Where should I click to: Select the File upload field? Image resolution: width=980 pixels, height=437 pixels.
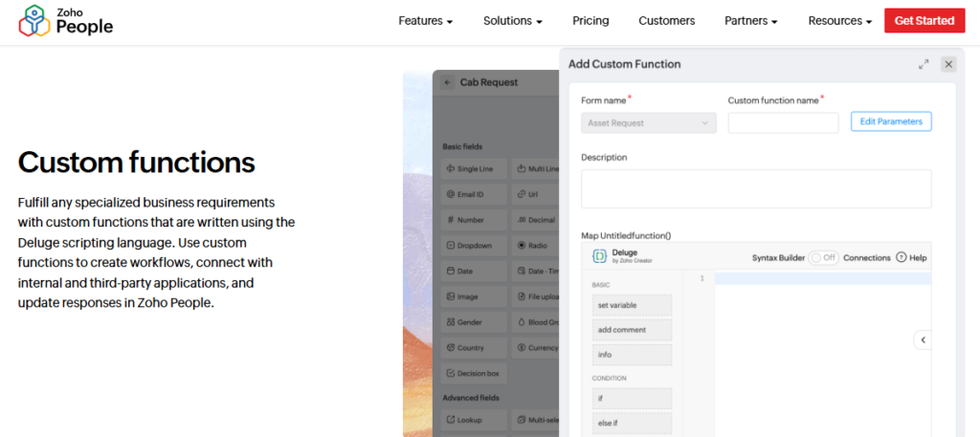click(x=536, y=296)
